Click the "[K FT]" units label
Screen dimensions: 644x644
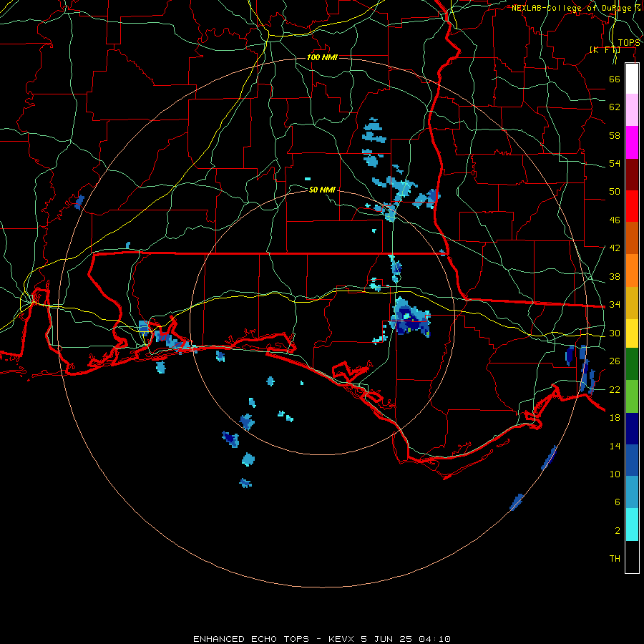605,50
